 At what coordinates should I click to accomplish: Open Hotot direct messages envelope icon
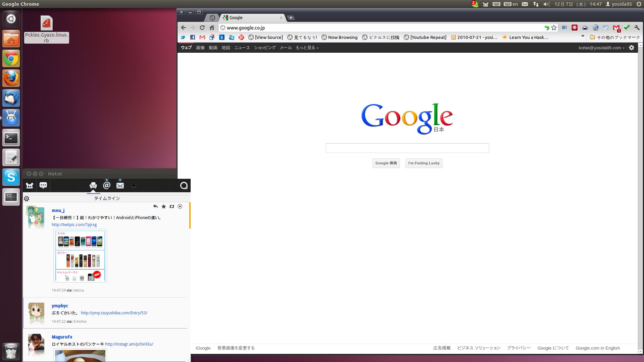(x=120, y=186)
